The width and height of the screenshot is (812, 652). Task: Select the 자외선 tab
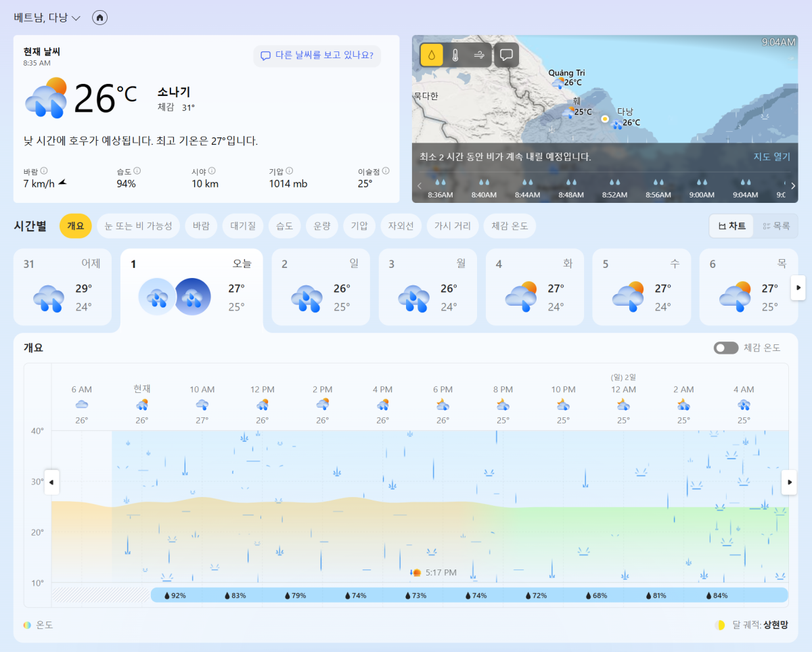pyautogui.click(x=401, y=226)
